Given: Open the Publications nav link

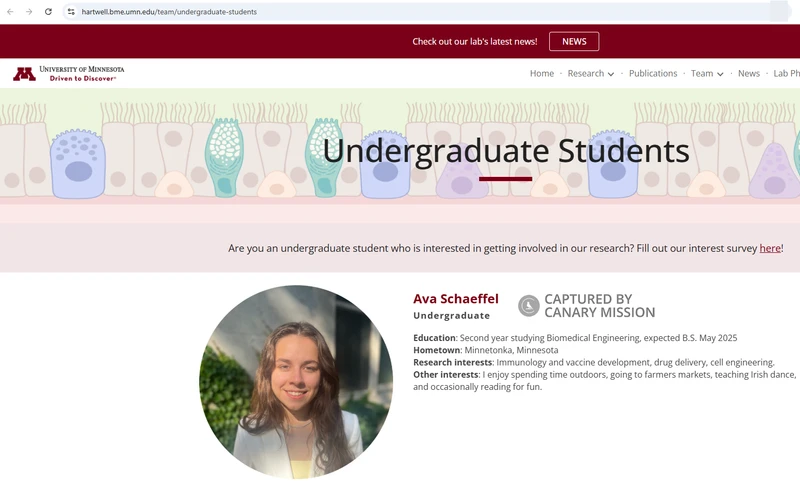Looking at the screenshot, I should click(653, 73).
